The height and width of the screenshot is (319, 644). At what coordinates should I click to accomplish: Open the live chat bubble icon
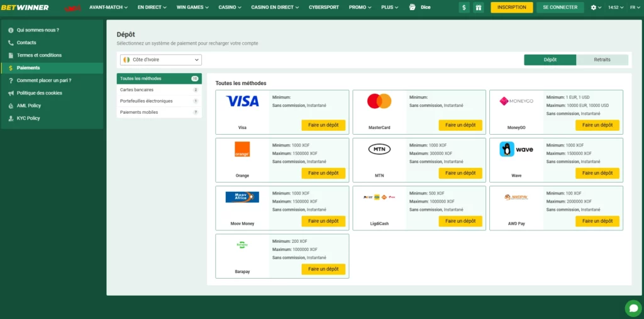(x=633, y=308)
